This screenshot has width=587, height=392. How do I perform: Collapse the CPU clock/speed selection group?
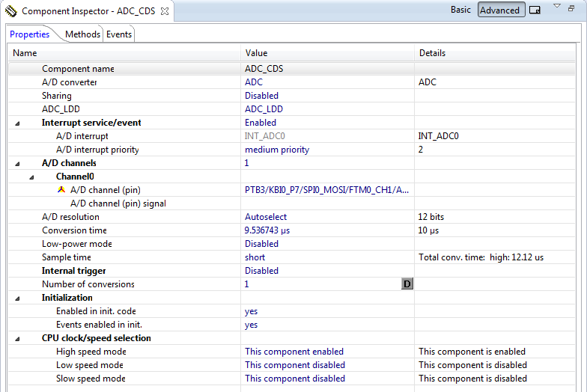pos(17,339)
